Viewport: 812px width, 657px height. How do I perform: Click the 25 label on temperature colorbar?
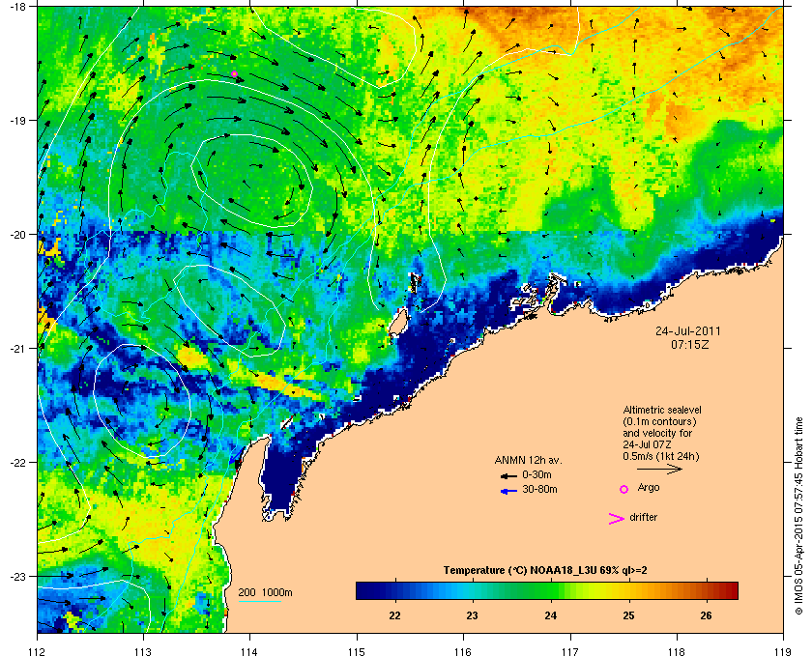click(x=628, y=615)
